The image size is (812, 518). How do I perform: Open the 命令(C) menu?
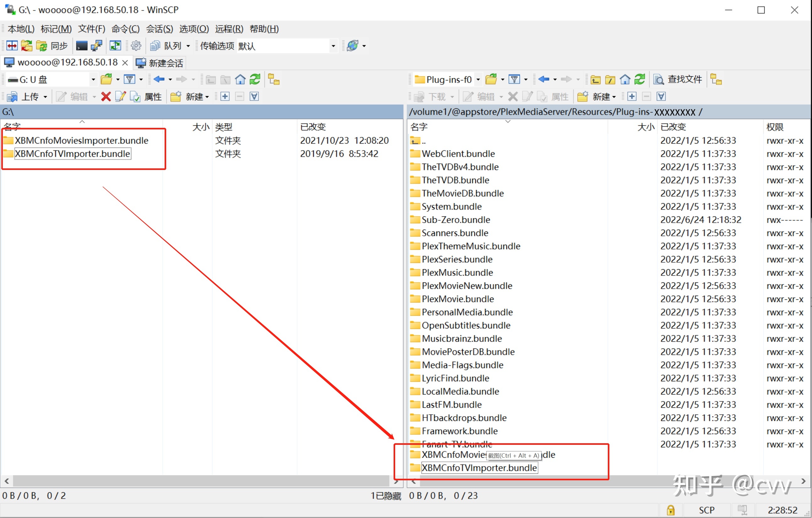(x=125, y=29)
